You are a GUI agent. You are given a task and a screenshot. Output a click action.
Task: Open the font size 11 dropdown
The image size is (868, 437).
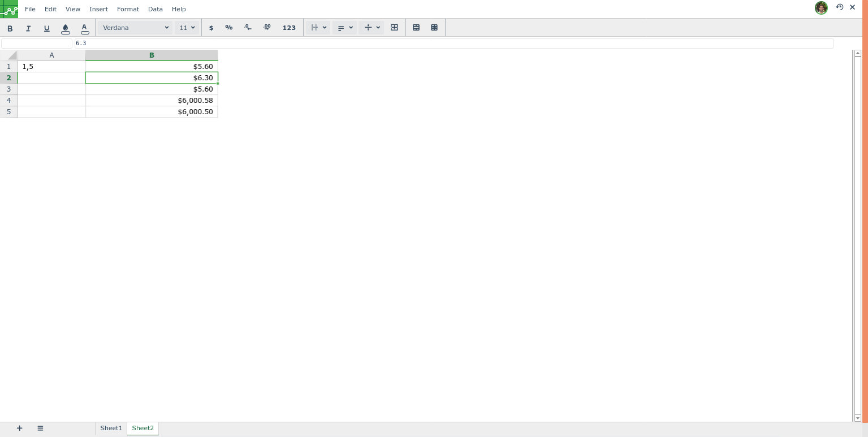pyautogui.click(x=187, y=28)
